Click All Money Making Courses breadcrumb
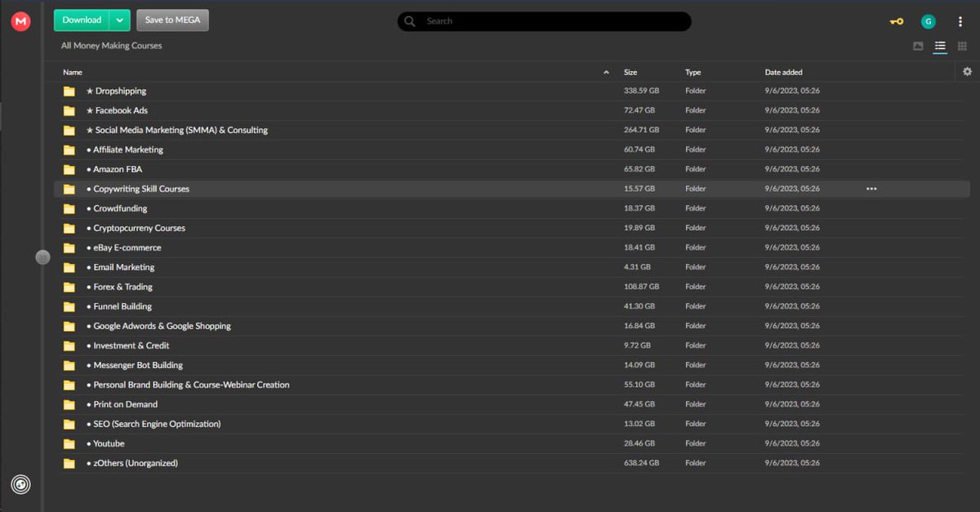The width and height of the screenshot is (980, 512). [112, 46]
